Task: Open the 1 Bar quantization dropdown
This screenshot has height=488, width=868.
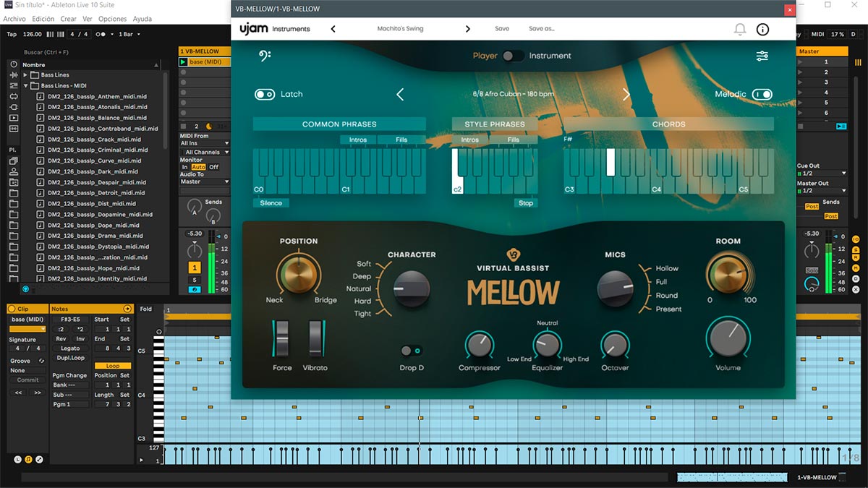Action: tap(129, 34)
